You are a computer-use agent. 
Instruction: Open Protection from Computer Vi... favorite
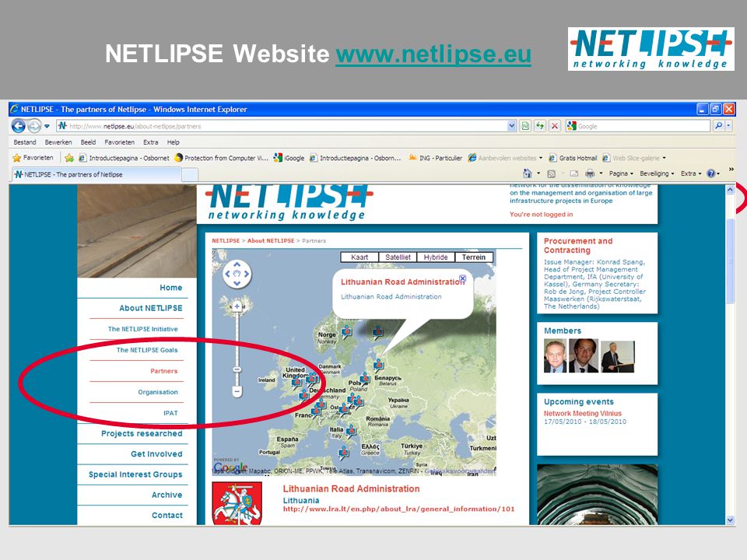click(x=222, y=158)
